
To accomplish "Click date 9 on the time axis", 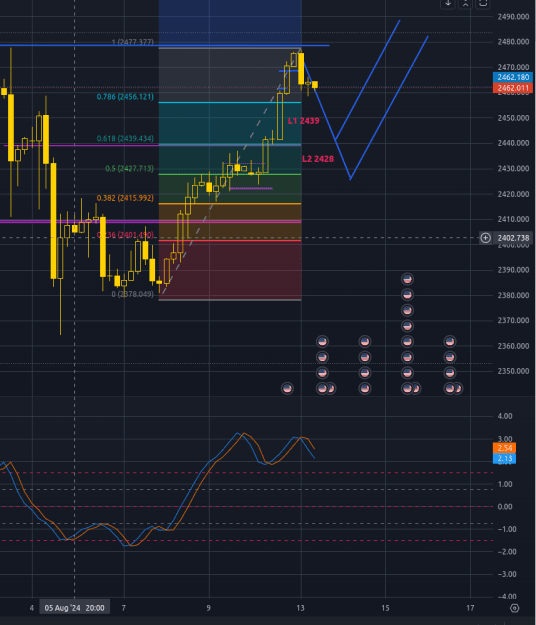I will click(208, 608).
